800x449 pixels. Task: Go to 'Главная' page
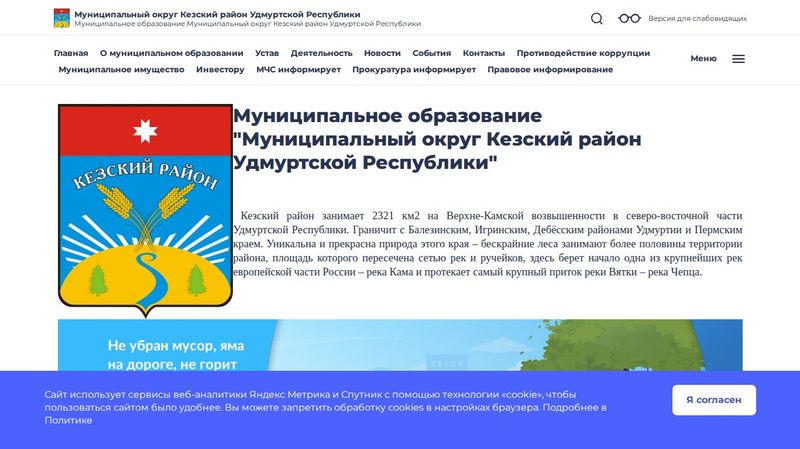coord(71,53)
